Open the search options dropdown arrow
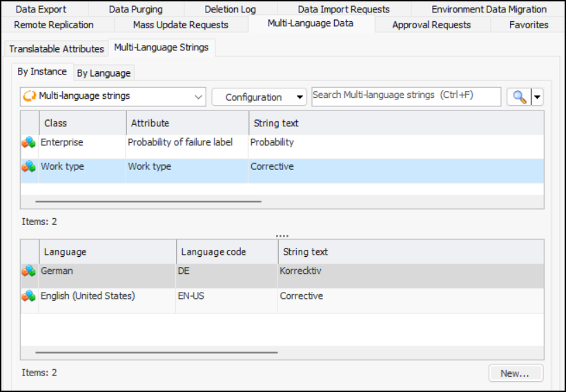 coord(537,97)
